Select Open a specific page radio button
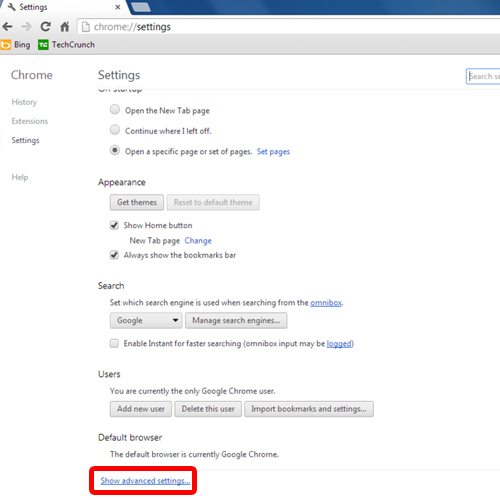Viewport: 500px width, 500px height. 115,150
